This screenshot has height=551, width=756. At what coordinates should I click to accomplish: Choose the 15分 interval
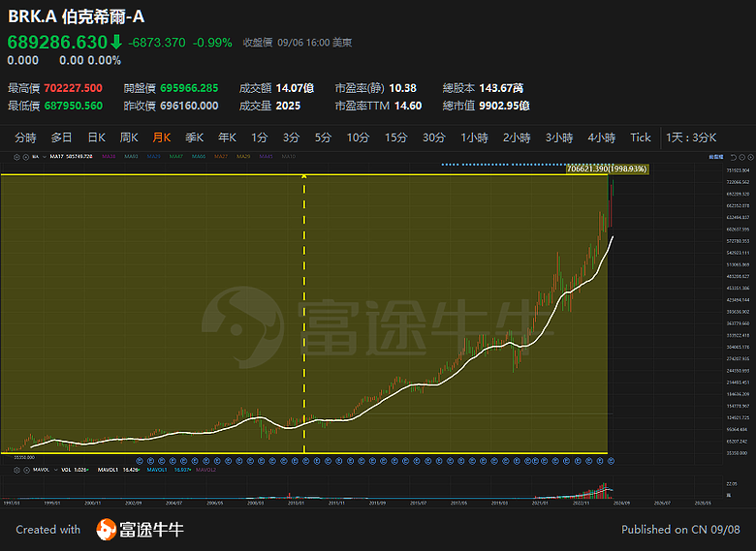395,138
